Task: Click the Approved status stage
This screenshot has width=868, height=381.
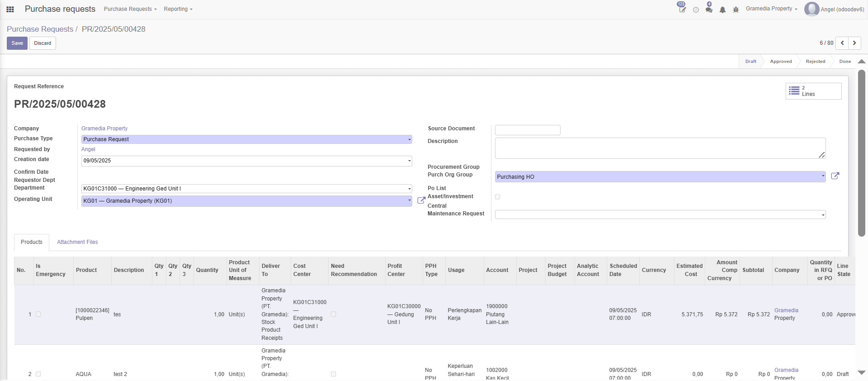Action: pyautogui.click(x=781, y=62)
